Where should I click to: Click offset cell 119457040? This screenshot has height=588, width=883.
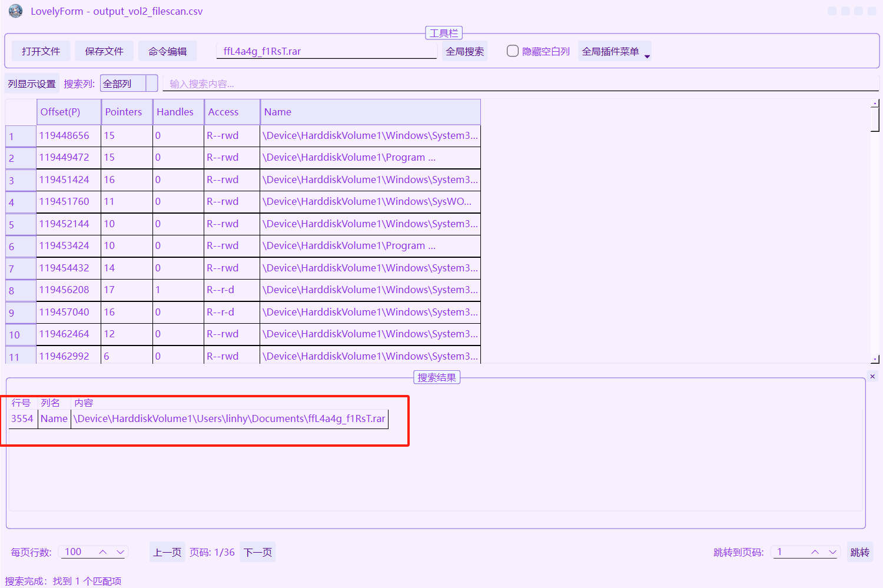pos(69,312)
